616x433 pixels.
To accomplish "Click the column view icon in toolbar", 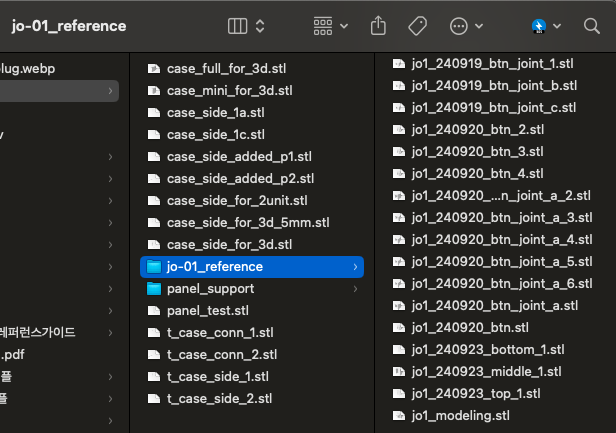I will (x=237, y=26).
